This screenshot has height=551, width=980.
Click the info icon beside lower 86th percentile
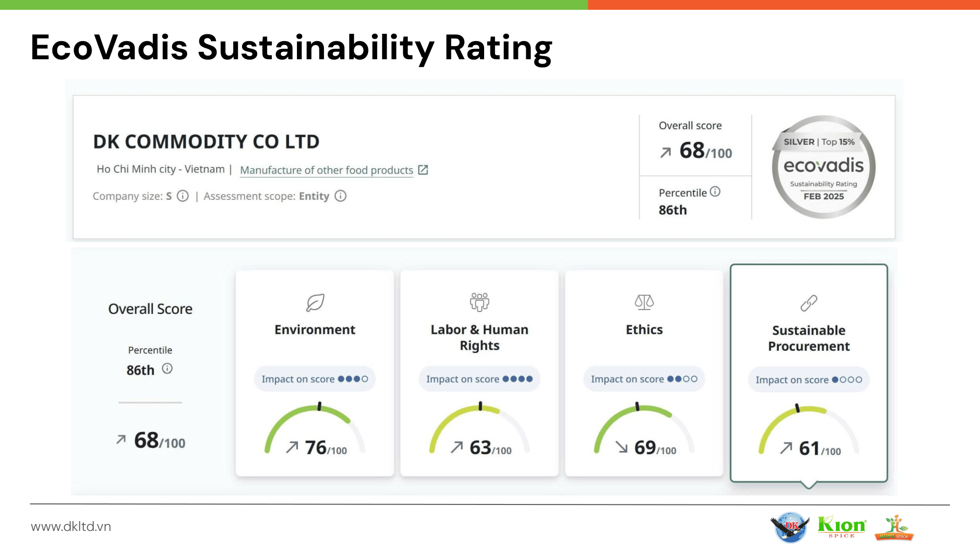(167, 368)
